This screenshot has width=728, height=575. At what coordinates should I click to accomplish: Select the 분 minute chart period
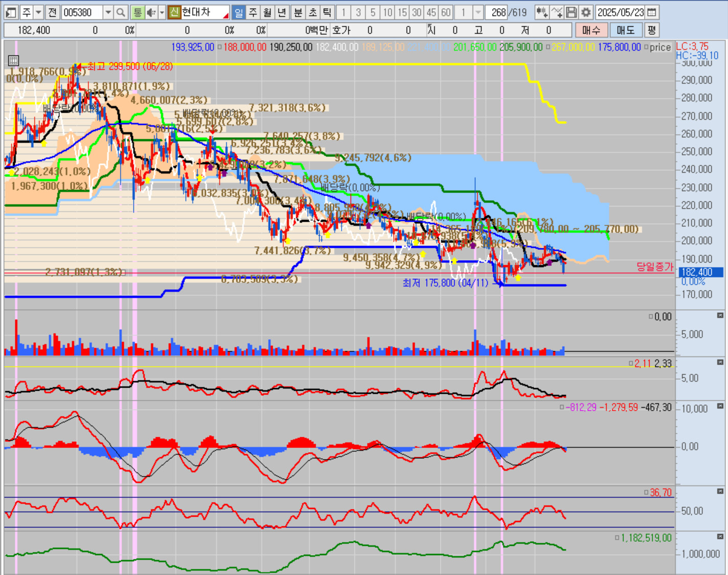click(x=298, y=12)
